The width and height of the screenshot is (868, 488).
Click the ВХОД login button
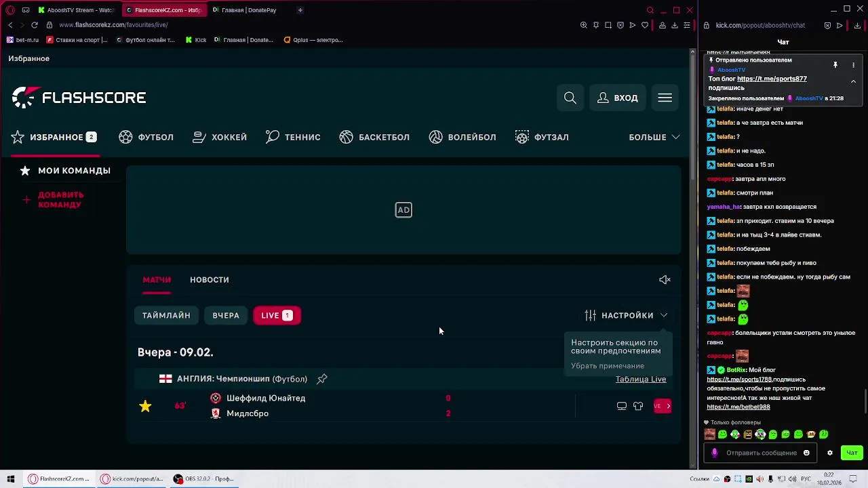[618, 98]
